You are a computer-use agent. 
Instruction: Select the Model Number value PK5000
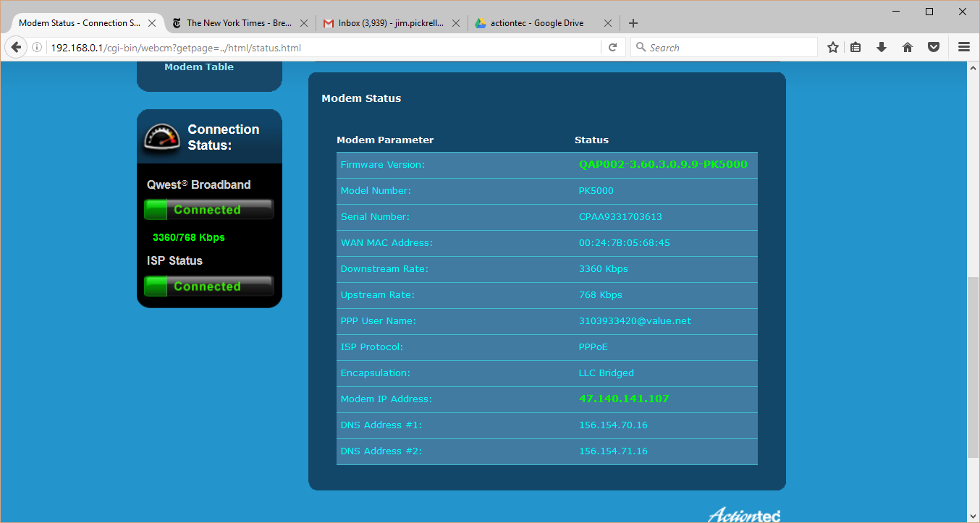[596, 191]
